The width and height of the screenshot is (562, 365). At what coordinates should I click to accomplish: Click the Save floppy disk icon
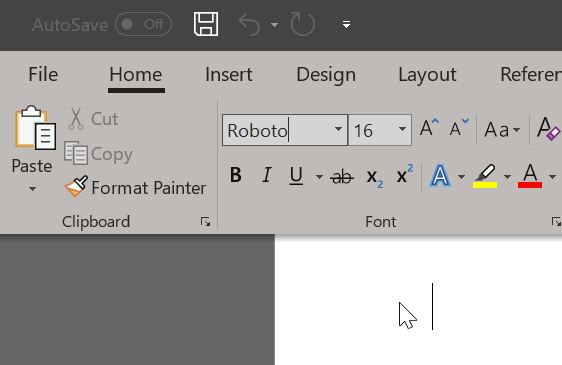(206, 24)
